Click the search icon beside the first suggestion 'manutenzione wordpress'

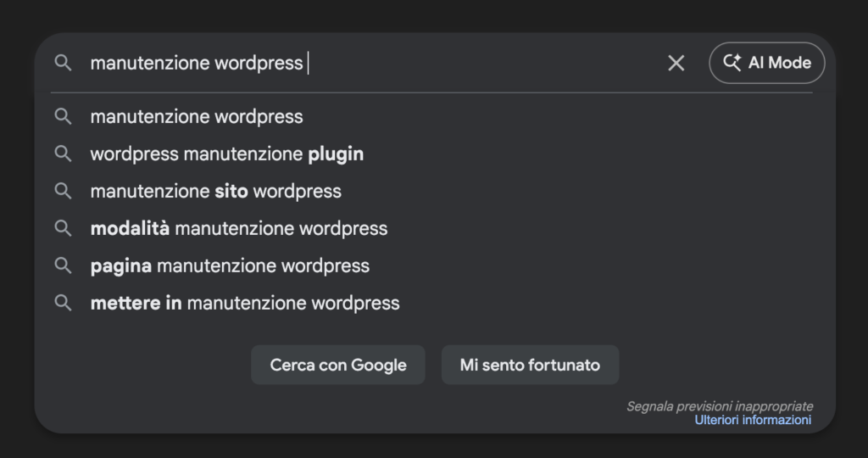pos(63,116)
